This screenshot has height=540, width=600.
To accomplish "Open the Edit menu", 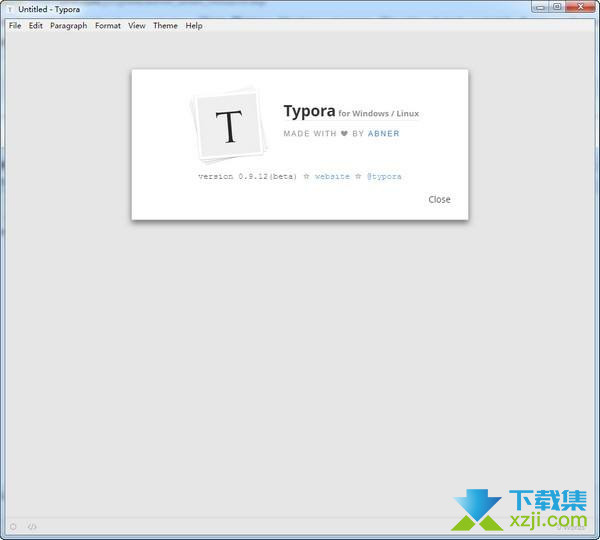I will pos(36,26).
